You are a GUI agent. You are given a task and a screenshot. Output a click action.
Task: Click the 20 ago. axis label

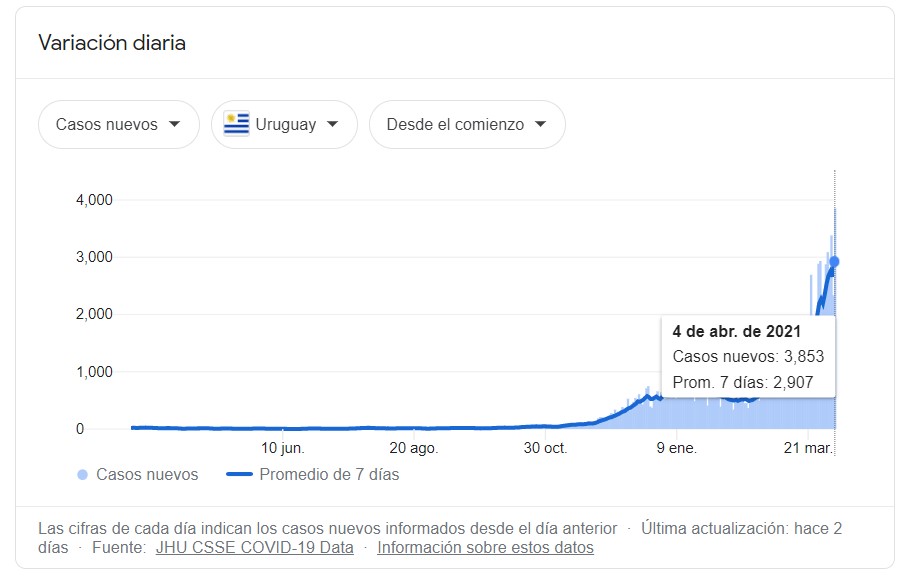[414, 448]
